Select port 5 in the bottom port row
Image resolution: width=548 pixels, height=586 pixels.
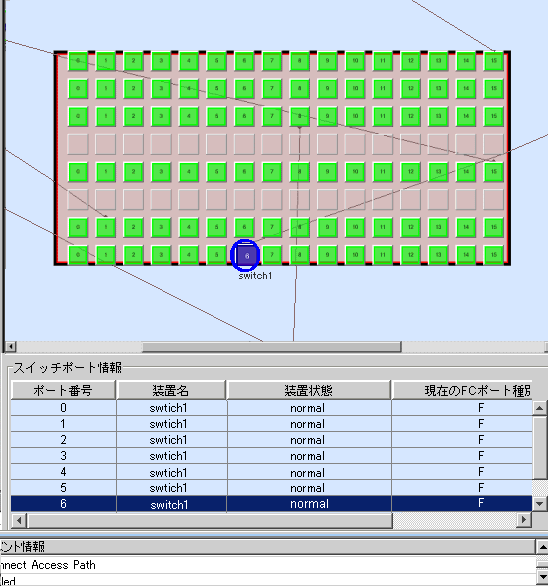tap(216, 255)
